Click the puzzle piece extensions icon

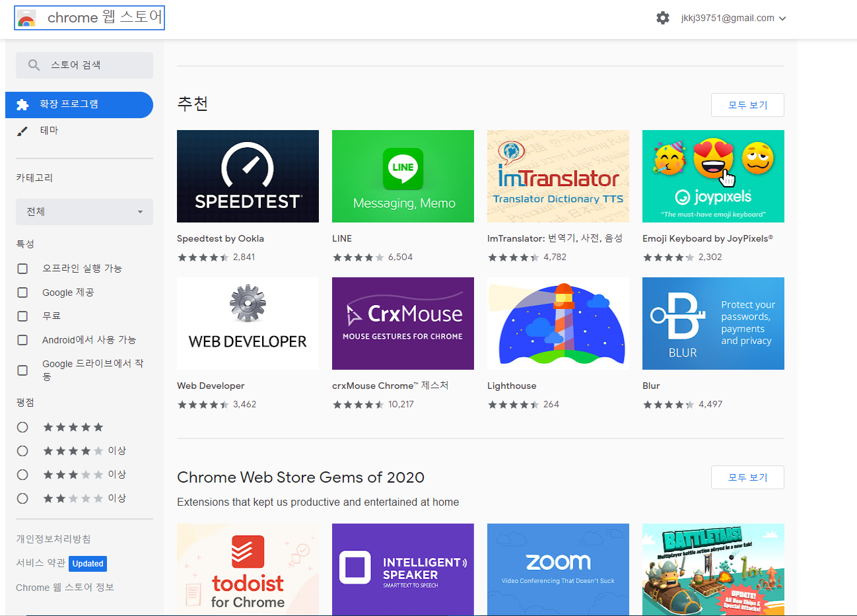pyautogui.click(x=22, y=104)
